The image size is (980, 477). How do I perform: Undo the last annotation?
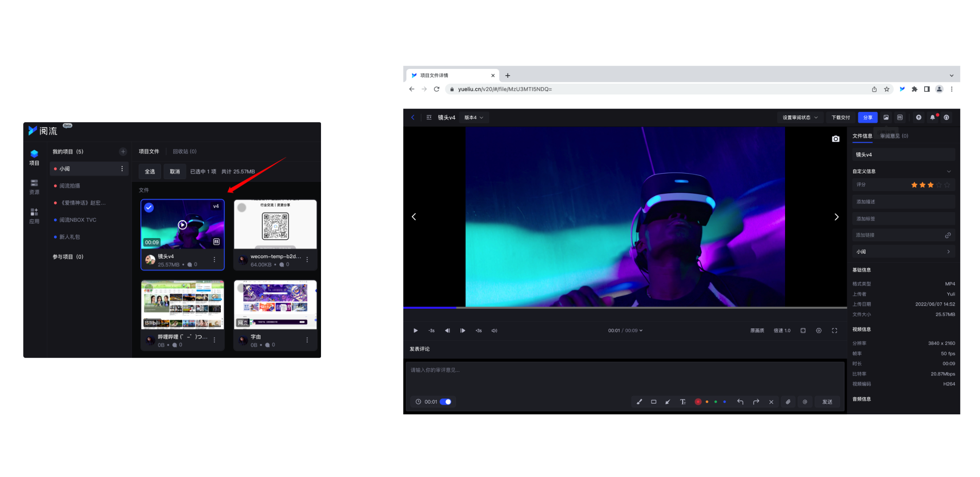pyautogui.click(x=740, y=402)
